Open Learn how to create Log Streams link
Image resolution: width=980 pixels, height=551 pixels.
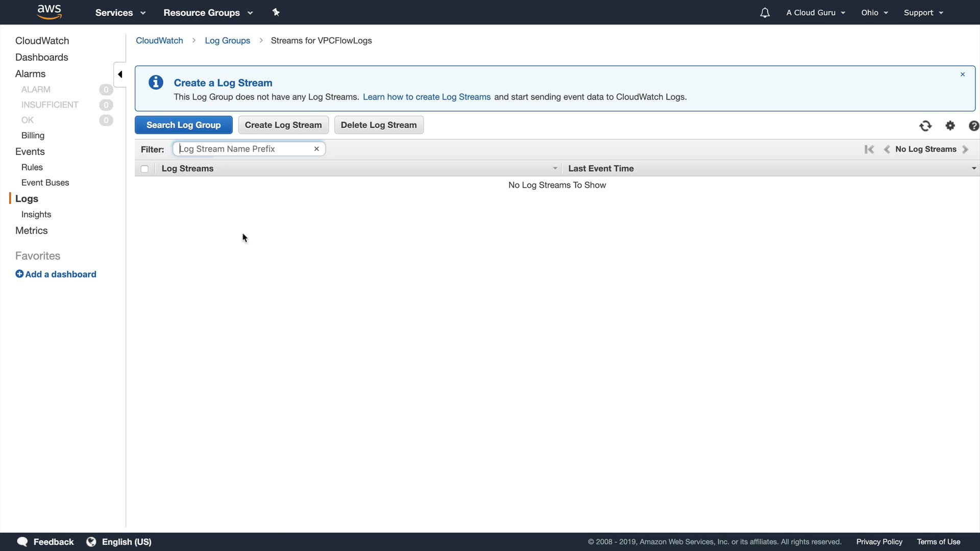(x=427, y=97)
